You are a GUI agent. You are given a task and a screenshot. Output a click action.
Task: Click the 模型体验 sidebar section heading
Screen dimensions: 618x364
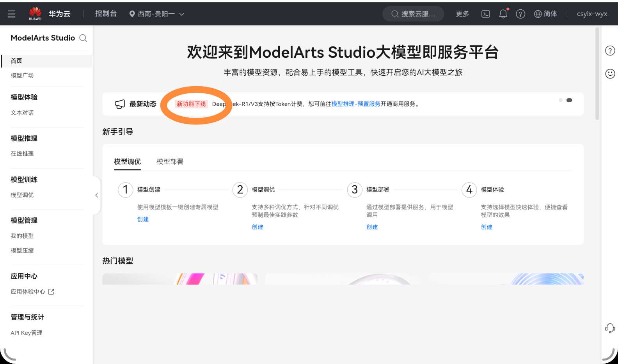click(x=24, y=97)
